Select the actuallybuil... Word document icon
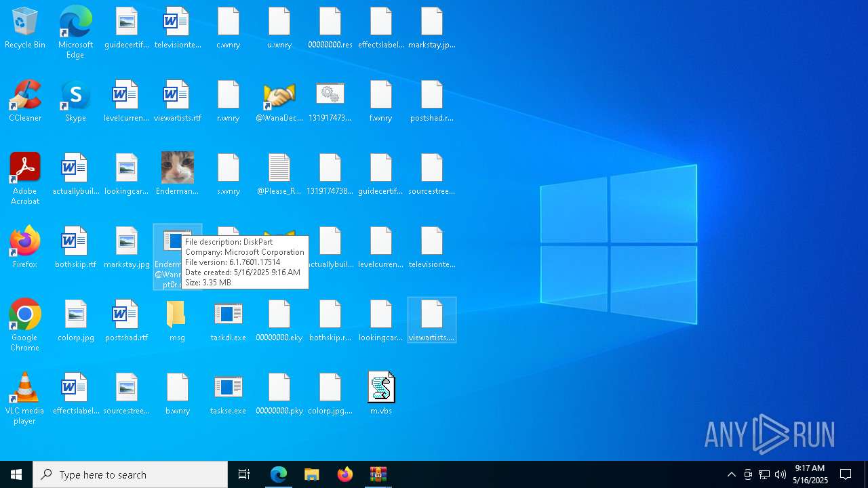The height and width of the screenshot is (488, 868). point(75,175)
